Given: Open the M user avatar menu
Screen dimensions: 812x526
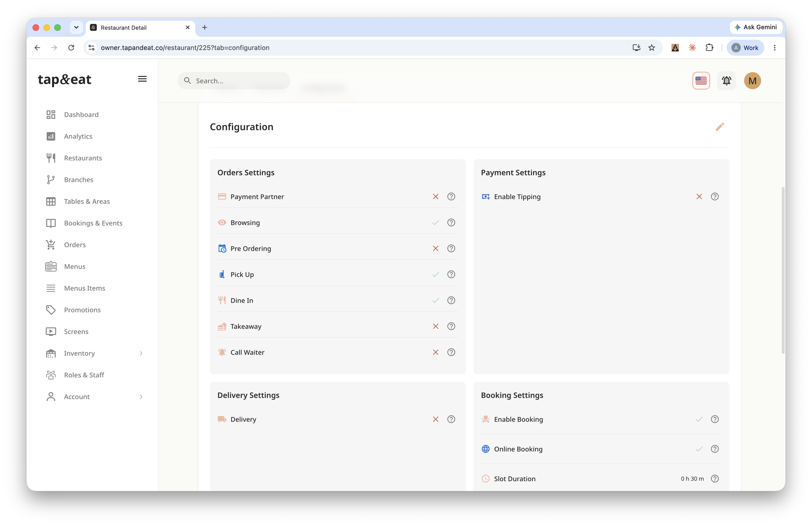Looking at the screenshot, I should click(752, 81).
